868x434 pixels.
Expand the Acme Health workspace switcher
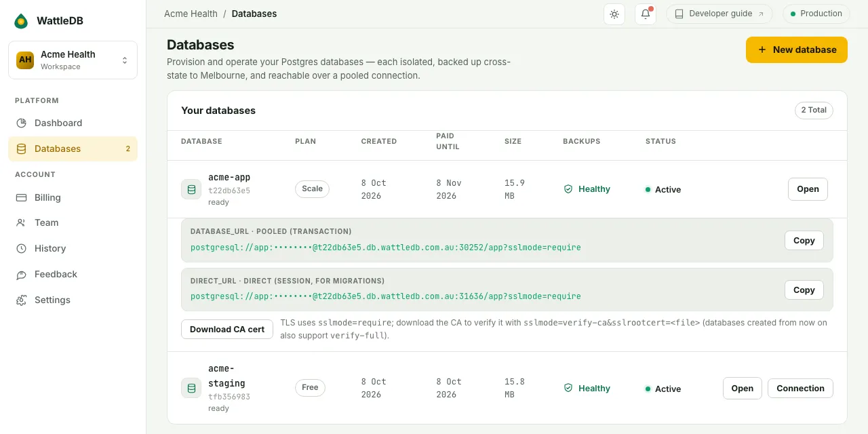pyautogui.click(x=73, y=60)
